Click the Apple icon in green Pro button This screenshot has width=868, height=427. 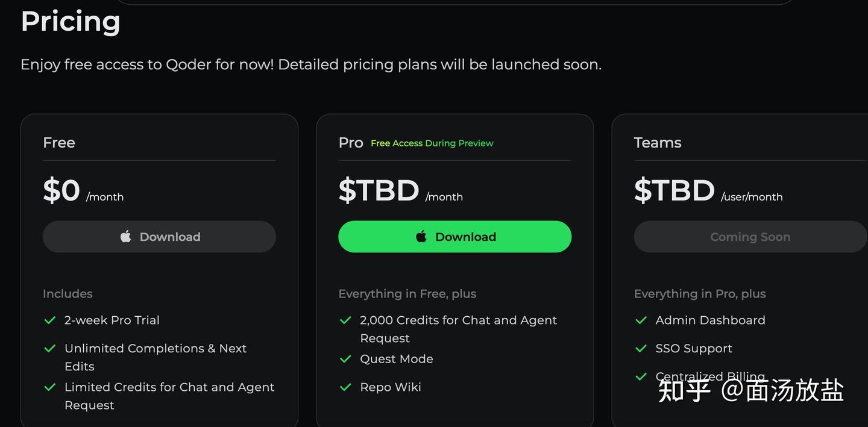pos(421,237)
